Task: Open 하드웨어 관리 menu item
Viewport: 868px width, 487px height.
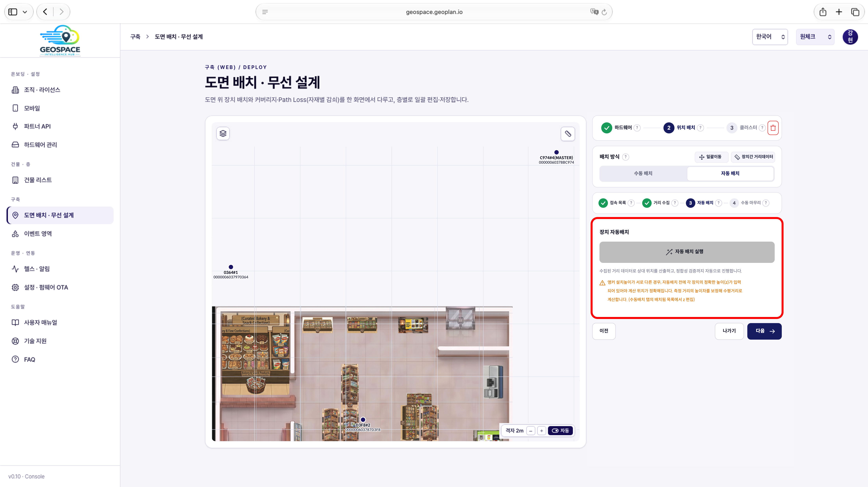Action: tap(60, 145)
